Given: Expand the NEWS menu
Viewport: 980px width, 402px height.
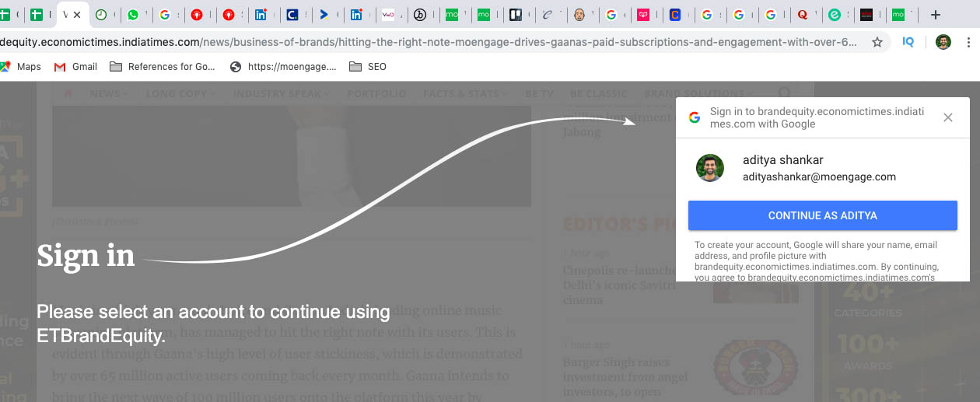Looking at the screenshot, I should pos(109,93).
